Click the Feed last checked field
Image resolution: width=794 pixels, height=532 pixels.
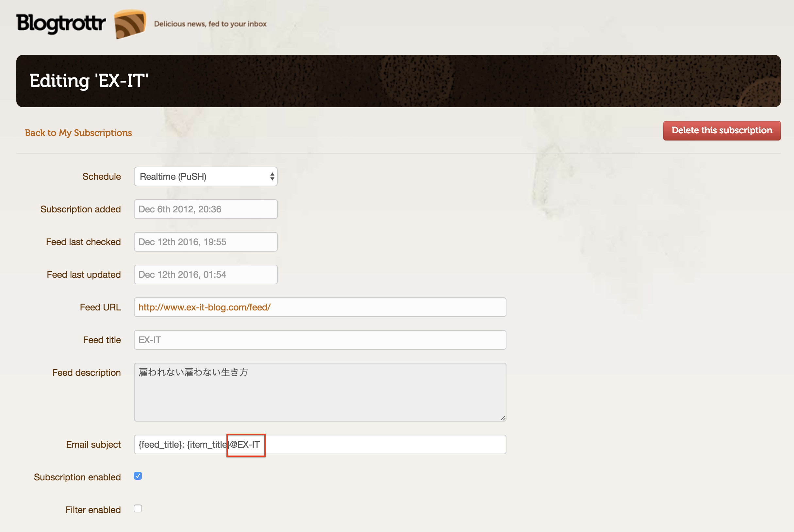point(206,242)
